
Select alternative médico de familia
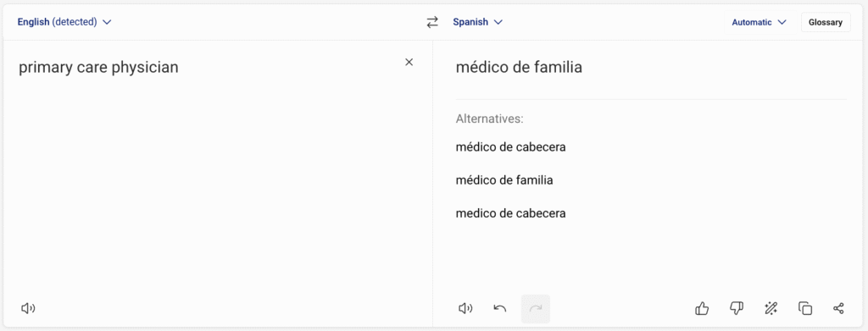pyautogui.click(x=504, y=180)
